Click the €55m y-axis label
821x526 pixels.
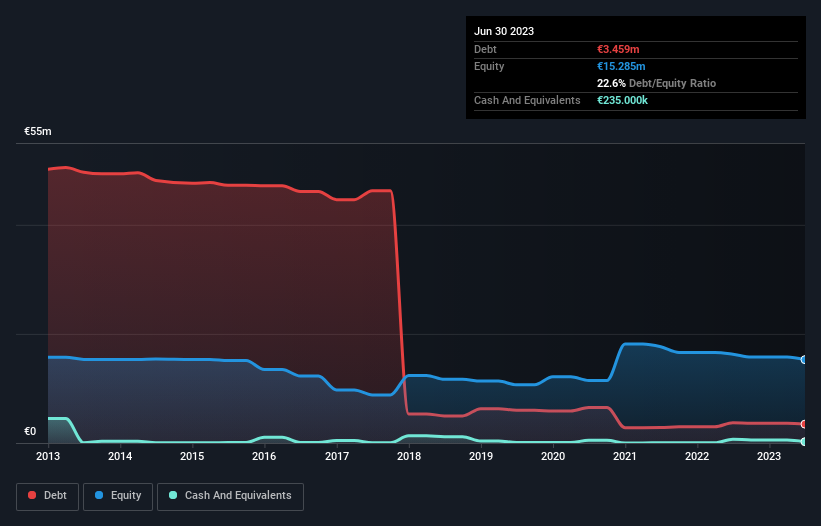pos(38,131)
